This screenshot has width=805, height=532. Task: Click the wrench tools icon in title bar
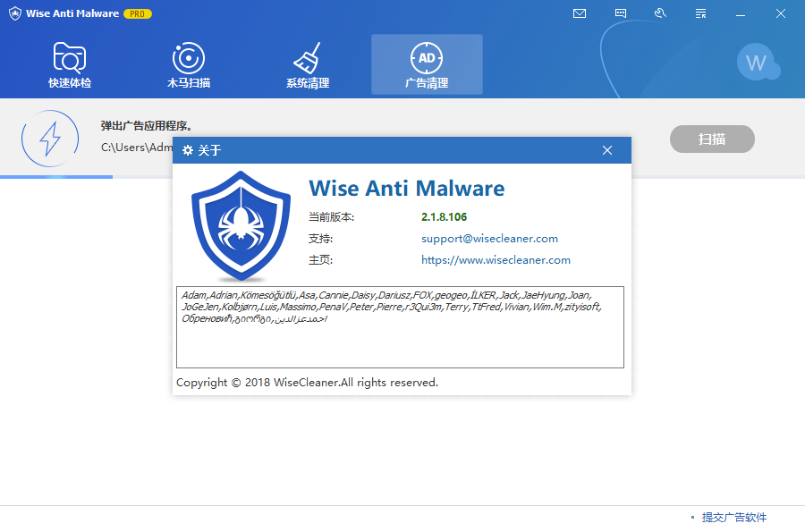(660, 13)
